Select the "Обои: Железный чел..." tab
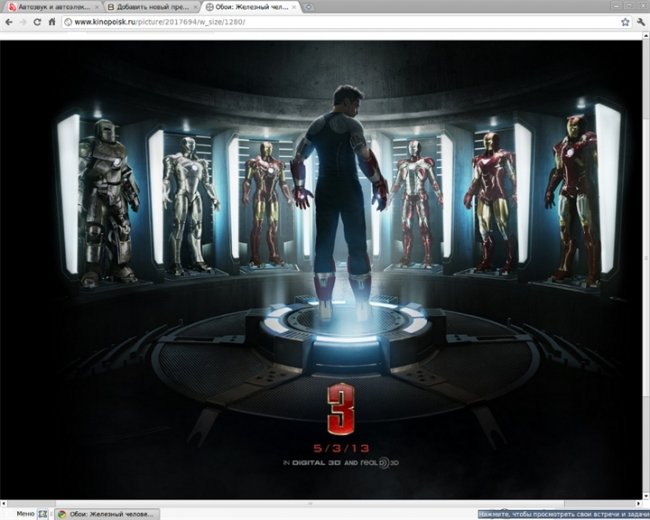650x520 pixels. tap(244, 7)
